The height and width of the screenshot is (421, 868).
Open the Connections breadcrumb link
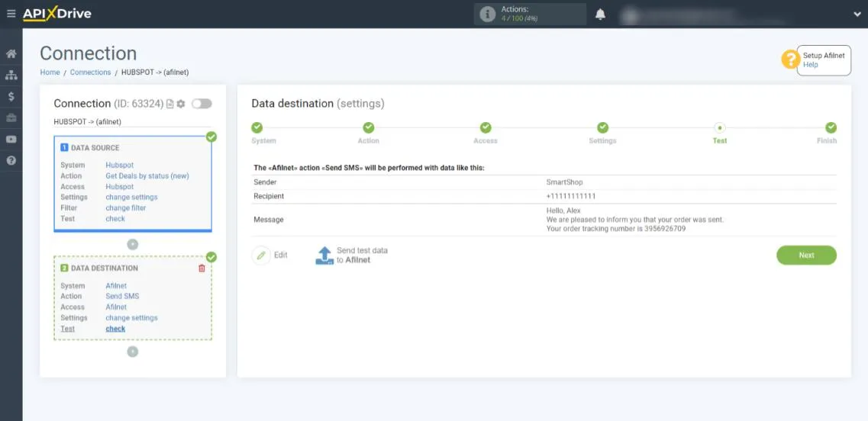90,72
